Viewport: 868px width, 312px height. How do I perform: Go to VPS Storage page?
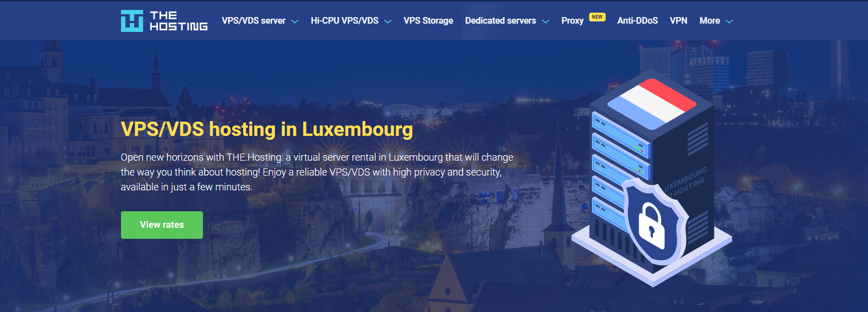pos(428,21)
